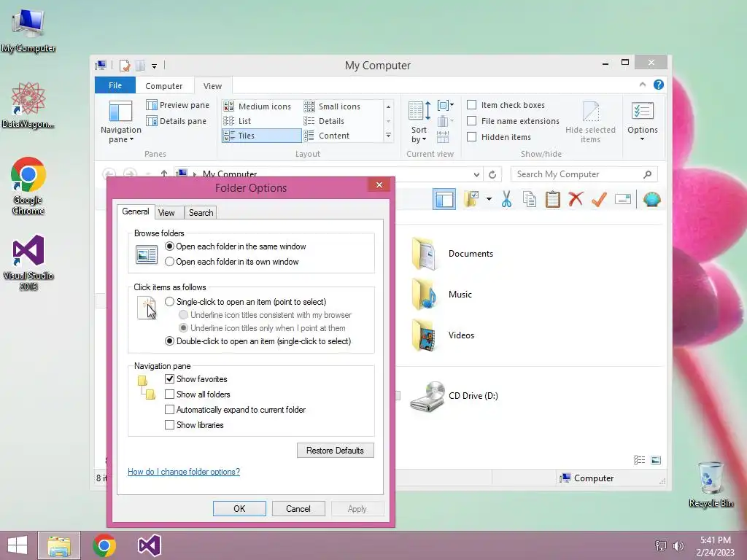Open the Music folder

click(x=442, y=295)
